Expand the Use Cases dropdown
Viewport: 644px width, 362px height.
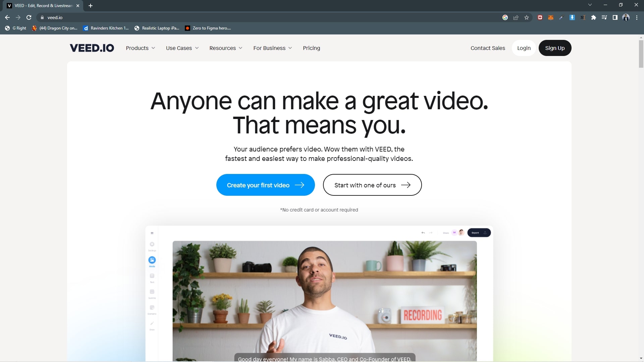coord(182,48)
